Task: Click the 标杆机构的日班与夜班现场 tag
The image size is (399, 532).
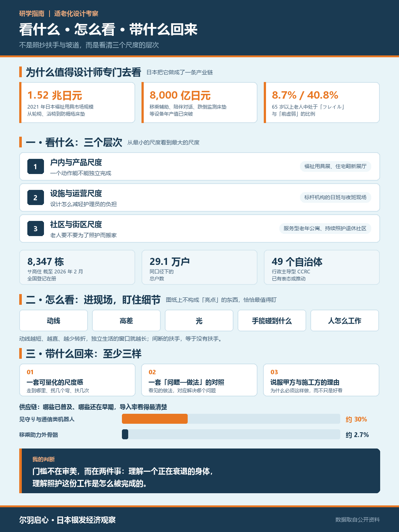Action: (x=335, y=197)
